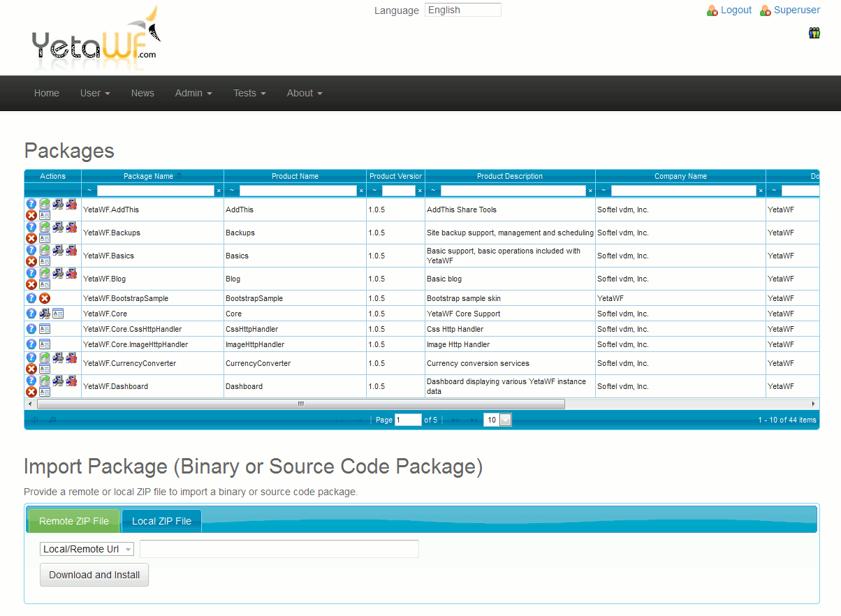Click the red remove icon for YetaWF.Basics

(31, 261)
